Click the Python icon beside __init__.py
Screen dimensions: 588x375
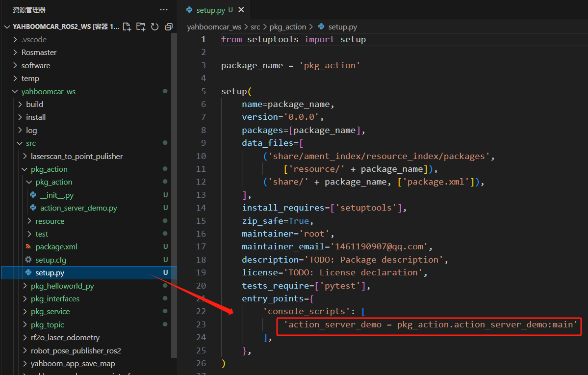(33, 195)
